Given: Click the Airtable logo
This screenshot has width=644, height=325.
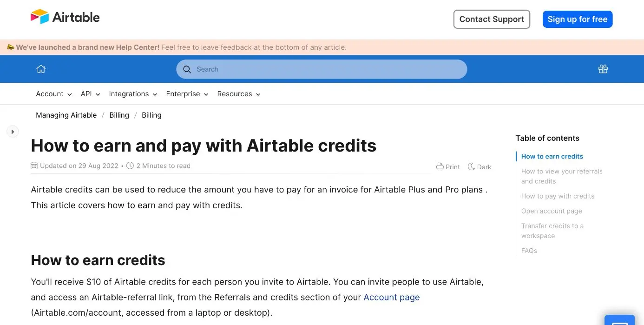Looking at the screenshot, I should pyautogui.click(x=65, y=17).
